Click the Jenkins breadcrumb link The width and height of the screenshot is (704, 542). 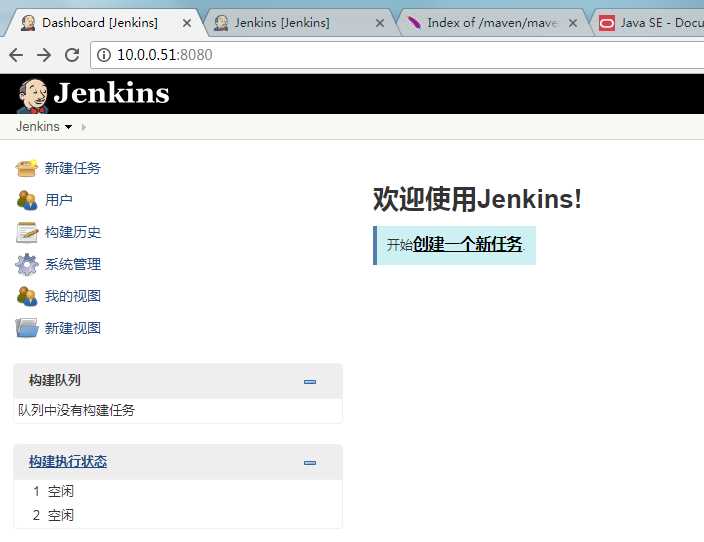pyautogui.click(x=38, y=127)
